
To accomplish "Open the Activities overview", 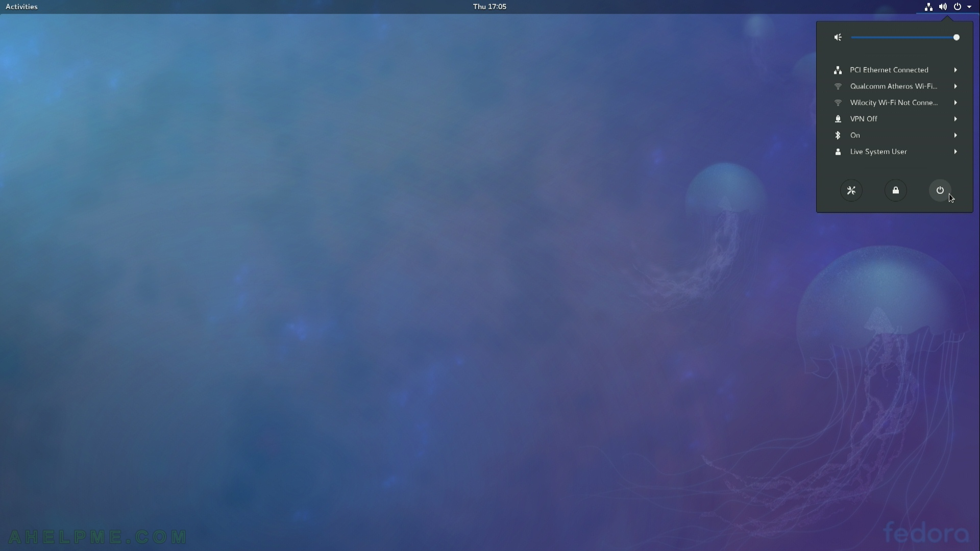I will (x=21, y=7).
